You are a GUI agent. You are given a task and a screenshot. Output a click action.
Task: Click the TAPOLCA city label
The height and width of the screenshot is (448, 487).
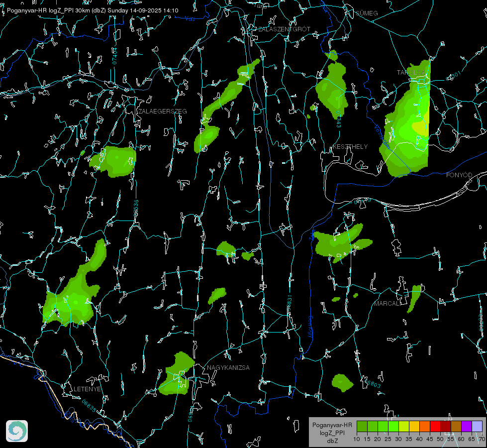tap(411, 73)
